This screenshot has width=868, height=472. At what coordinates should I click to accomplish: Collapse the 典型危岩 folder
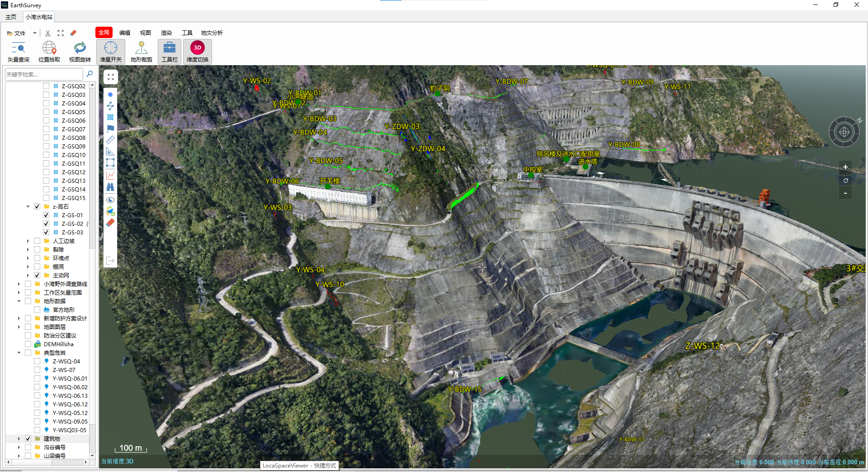19,353
